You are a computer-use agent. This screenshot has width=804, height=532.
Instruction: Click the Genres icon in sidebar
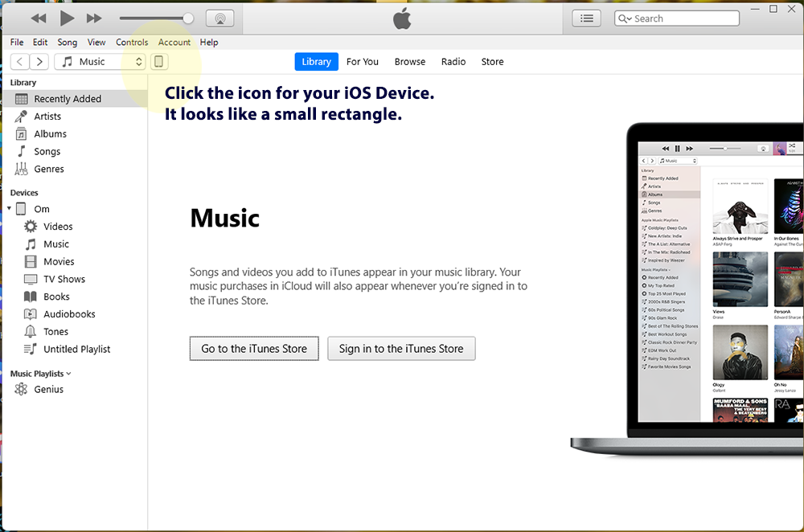coord(21,169)
